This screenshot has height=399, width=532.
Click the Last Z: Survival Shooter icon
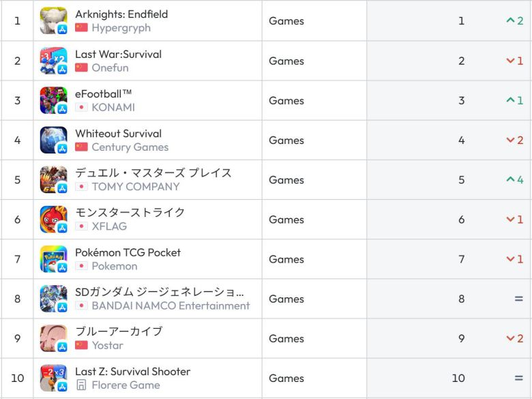(53, 378)
